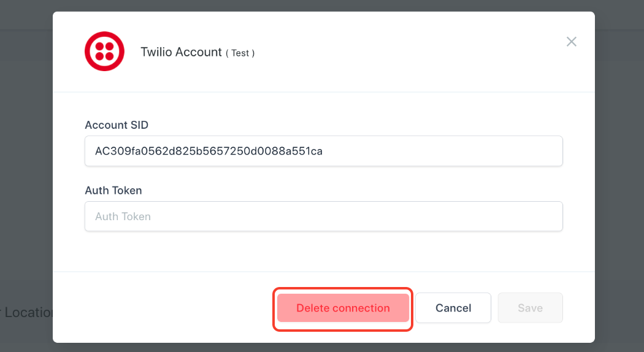The height and width of the screenshot is (352, 644).
Task: Click the dimmed strip above the dialog
Action: [322, 5]
